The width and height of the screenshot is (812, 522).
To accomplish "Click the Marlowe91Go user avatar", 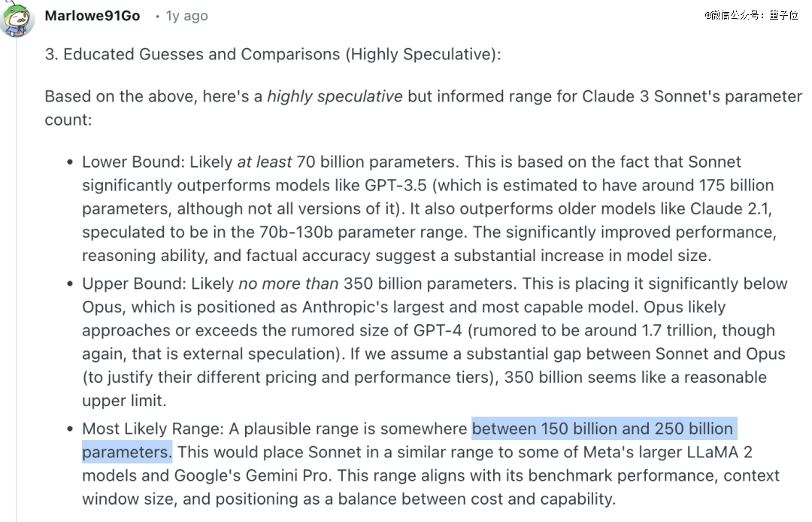I will click(17, 18).
